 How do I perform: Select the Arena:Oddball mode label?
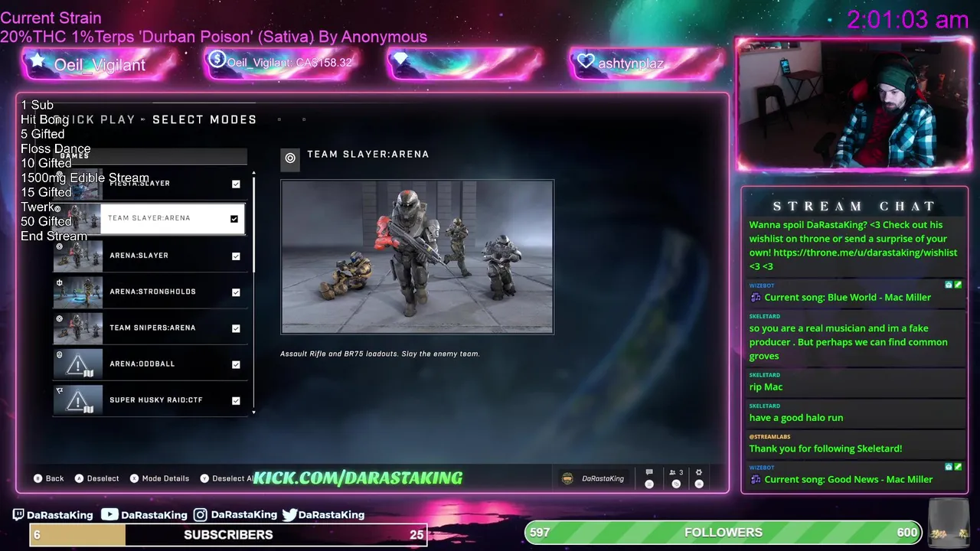pyautogui.click(x=142, y=364)
